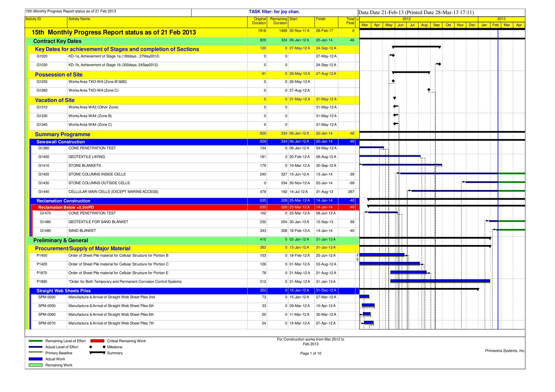Image resolution: width=555 pixels, height=392 pixels.
Task: Select the Reclamation Construction group row
Action: (x=195, y=201)
